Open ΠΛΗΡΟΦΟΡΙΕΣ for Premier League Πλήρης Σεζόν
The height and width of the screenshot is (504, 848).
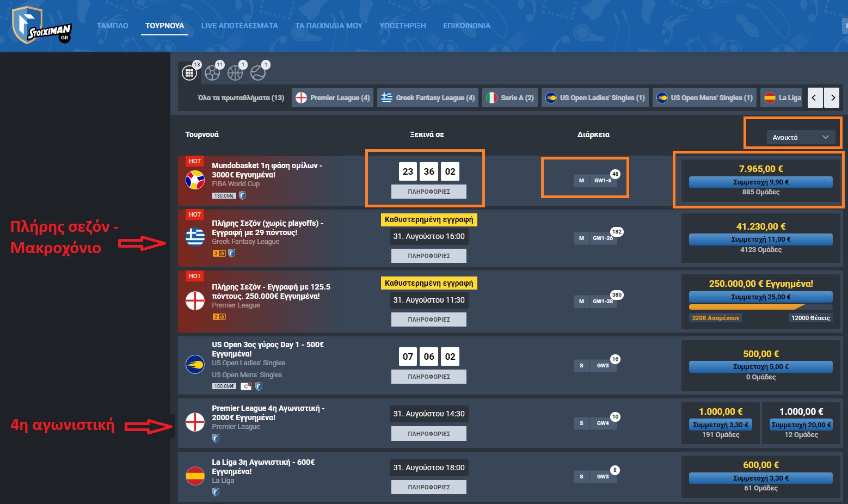click(429, 319)
